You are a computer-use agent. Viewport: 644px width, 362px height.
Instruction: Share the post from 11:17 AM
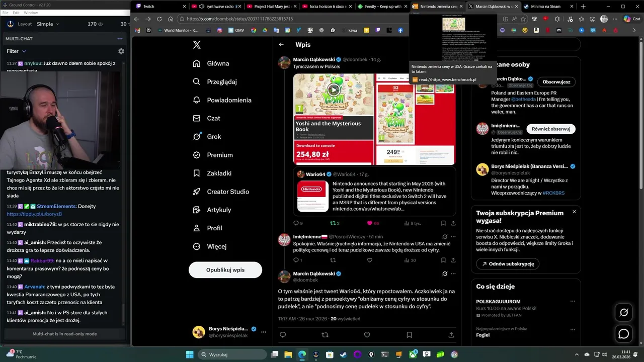[x=451, y=335]
